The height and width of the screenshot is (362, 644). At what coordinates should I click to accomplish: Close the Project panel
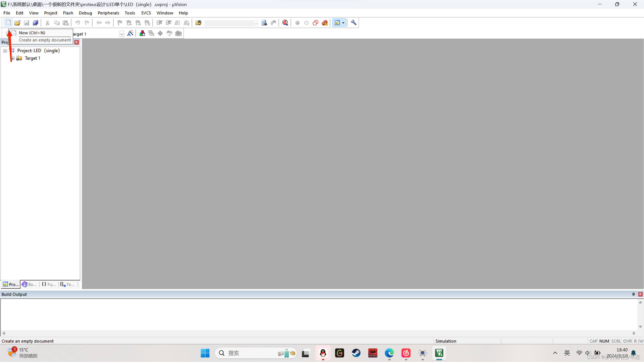pos(77,42)
